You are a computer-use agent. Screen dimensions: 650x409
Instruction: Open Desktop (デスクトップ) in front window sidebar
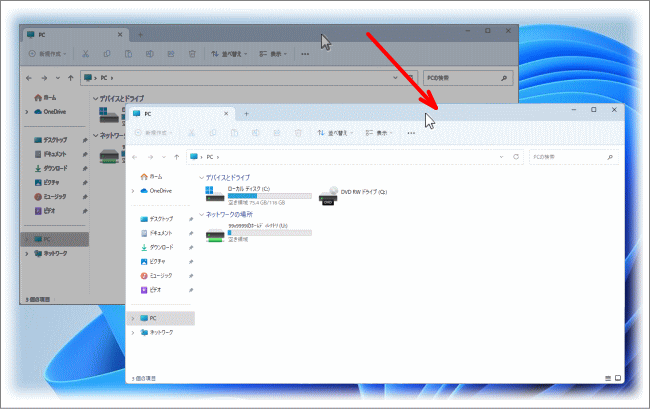(157, 219)
